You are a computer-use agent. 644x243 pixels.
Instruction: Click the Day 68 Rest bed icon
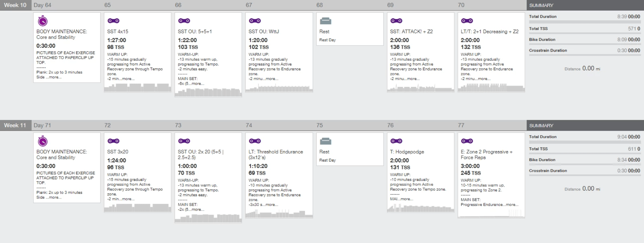pos(326,21)
